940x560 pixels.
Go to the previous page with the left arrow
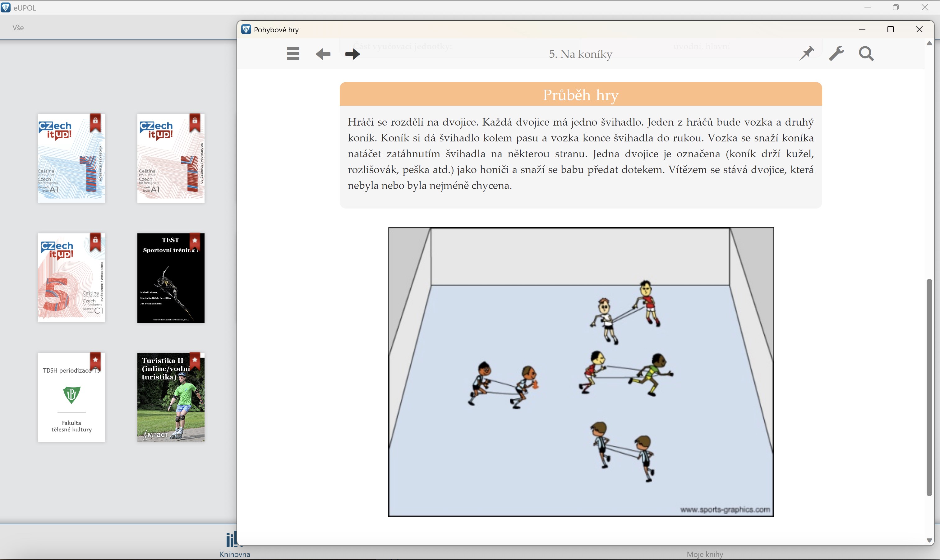(323, 54)
